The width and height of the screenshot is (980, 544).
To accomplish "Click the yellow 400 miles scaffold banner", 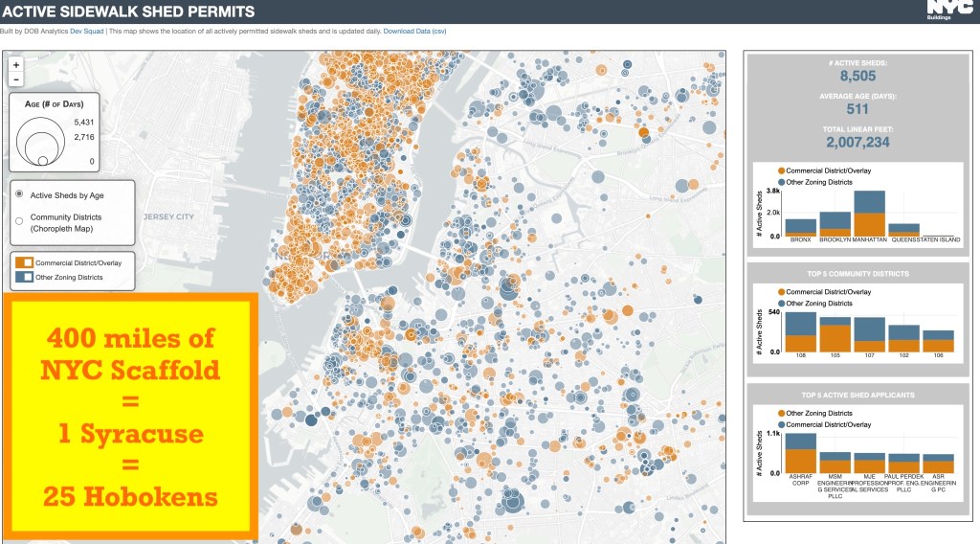I will (129, 415).
